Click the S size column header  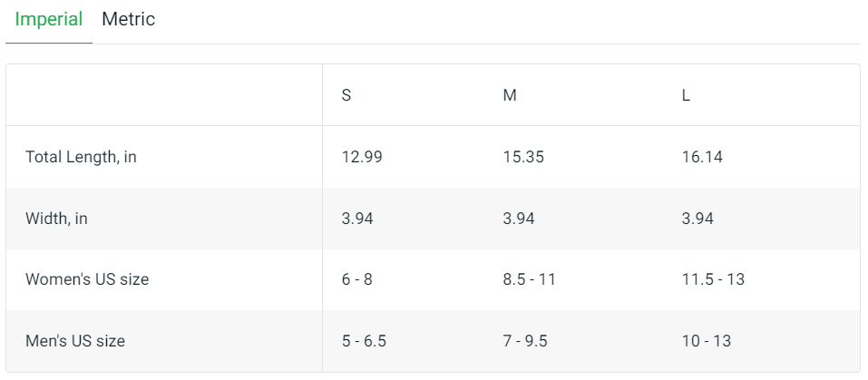346,95
